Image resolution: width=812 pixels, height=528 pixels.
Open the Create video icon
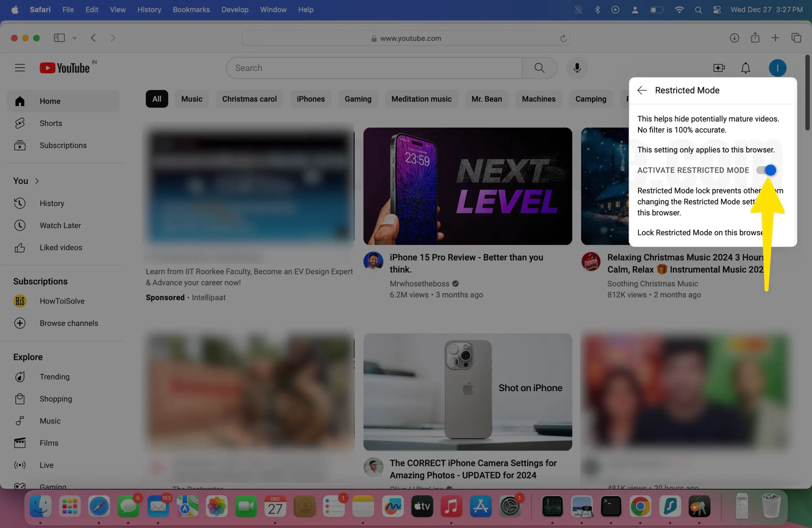pyautogui.click(x=718, y=68)
